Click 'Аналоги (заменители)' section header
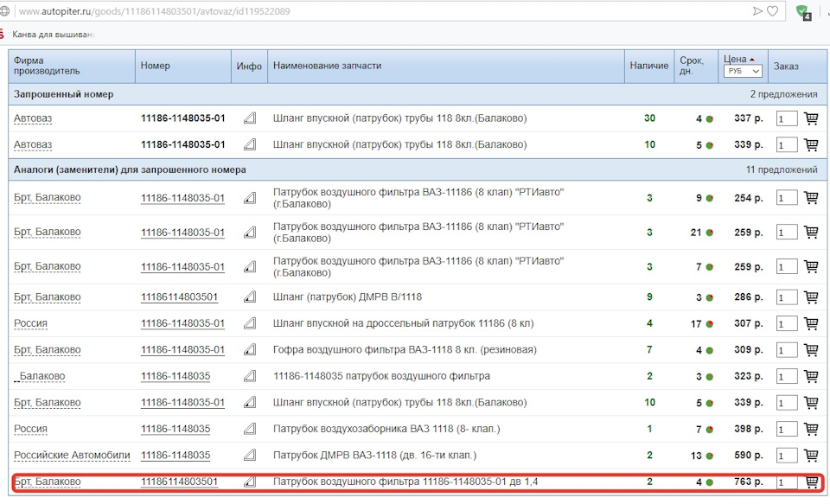This screenshot has height=504, width=830. 130,170
